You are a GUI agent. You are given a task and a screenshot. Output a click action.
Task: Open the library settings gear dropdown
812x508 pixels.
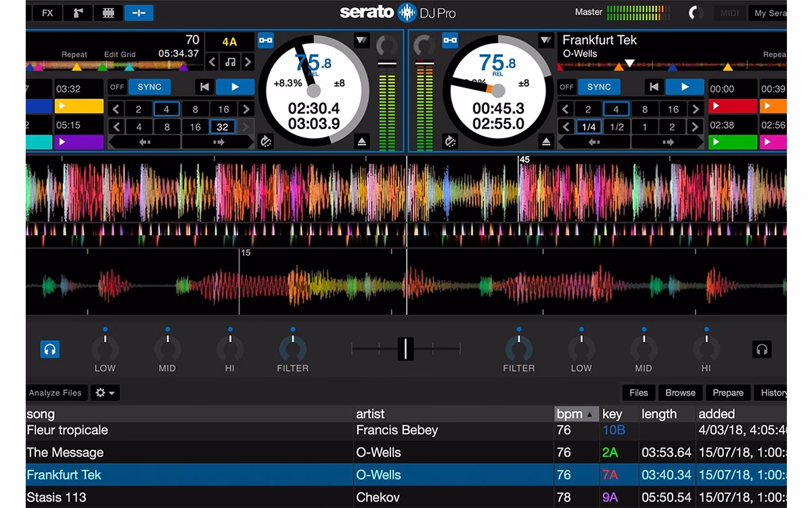106,393
